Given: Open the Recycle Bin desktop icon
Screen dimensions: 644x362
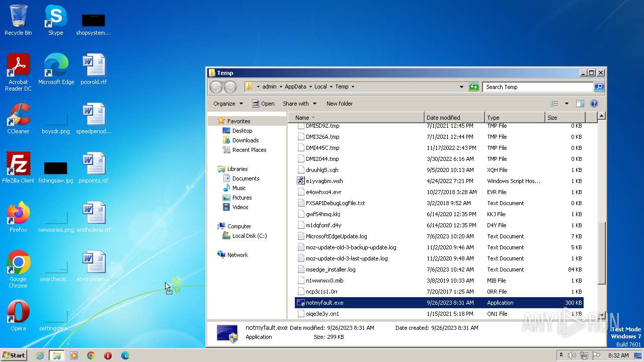Looking at the screenshot, I should click(18, 20).
